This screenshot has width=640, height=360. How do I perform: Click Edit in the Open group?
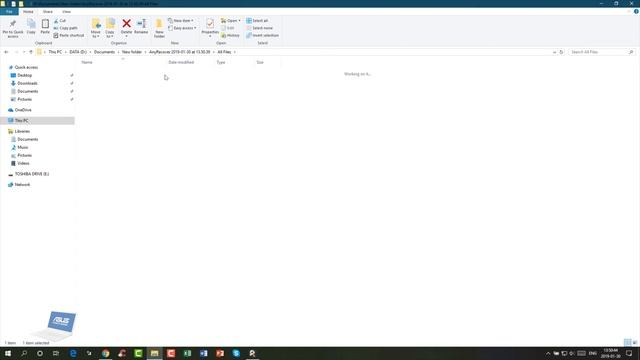pyautogui.click(x=228, y=28)
